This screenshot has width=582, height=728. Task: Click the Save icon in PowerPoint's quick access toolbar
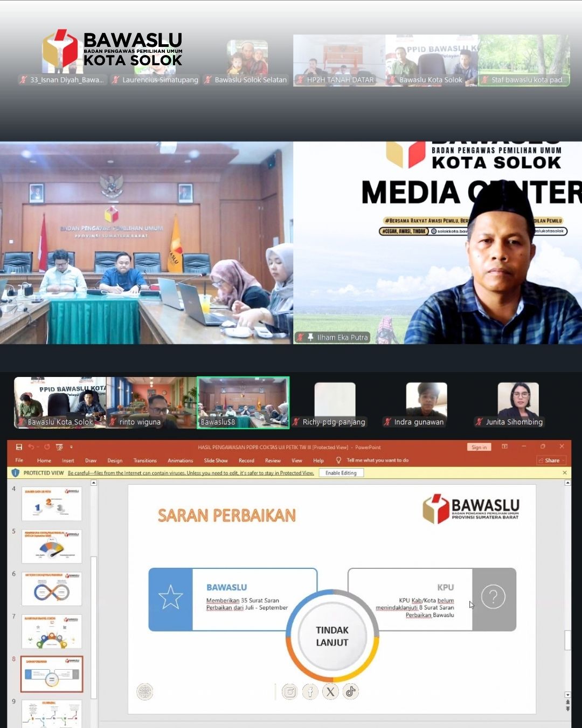pyautogui.click(x=19, y=447)
